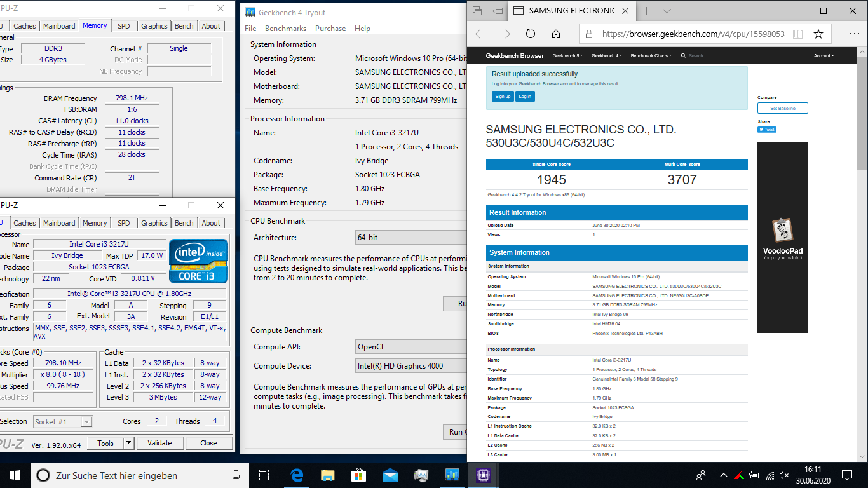Click the search magnifier on Geekbench Browser
The image size is (868, 488).
pos(683,56)
